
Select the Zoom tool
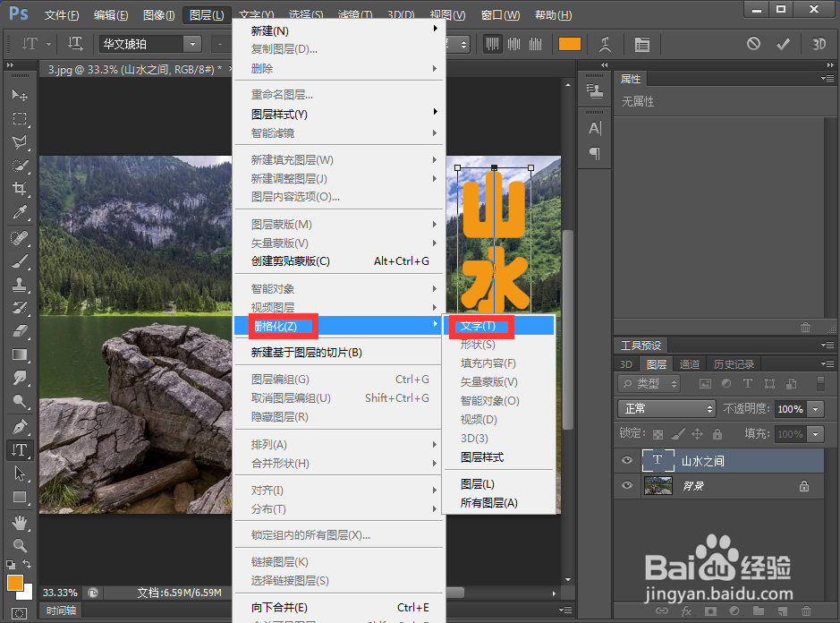[x=20, y=546]
